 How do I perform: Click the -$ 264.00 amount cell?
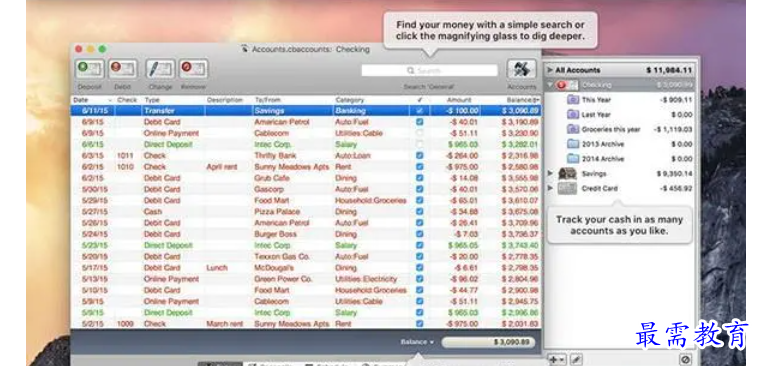tap(462, 155)
